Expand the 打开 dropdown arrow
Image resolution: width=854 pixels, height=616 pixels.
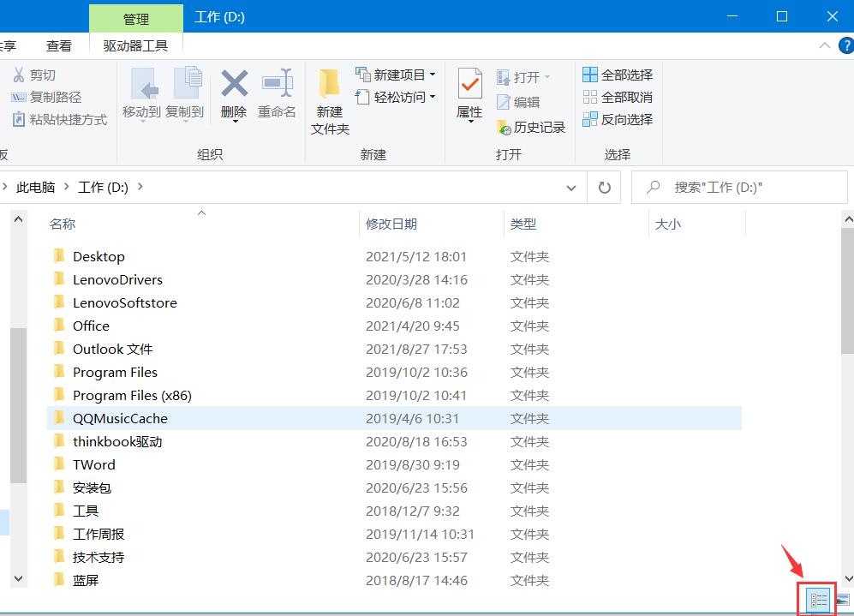point(547,76)
